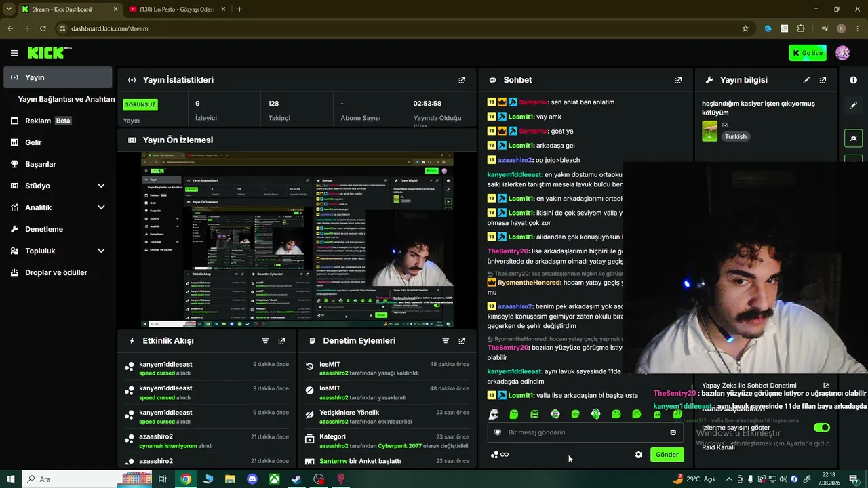Send the chat message with Gönder

[667, 455]
